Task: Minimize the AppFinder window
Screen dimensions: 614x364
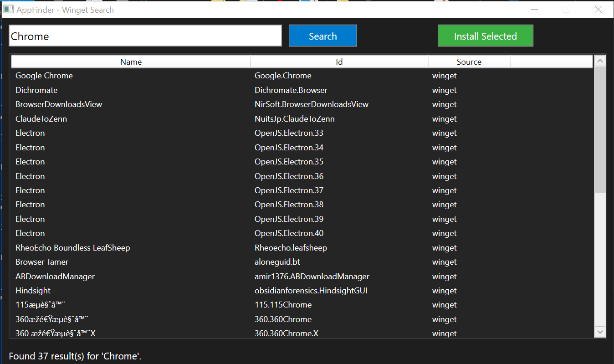Action: [535, 10]
